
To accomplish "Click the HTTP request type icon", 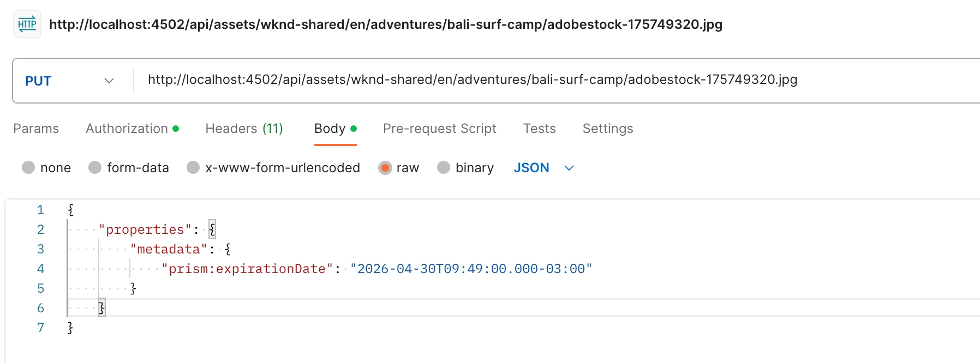I will [x=27, y=25].
